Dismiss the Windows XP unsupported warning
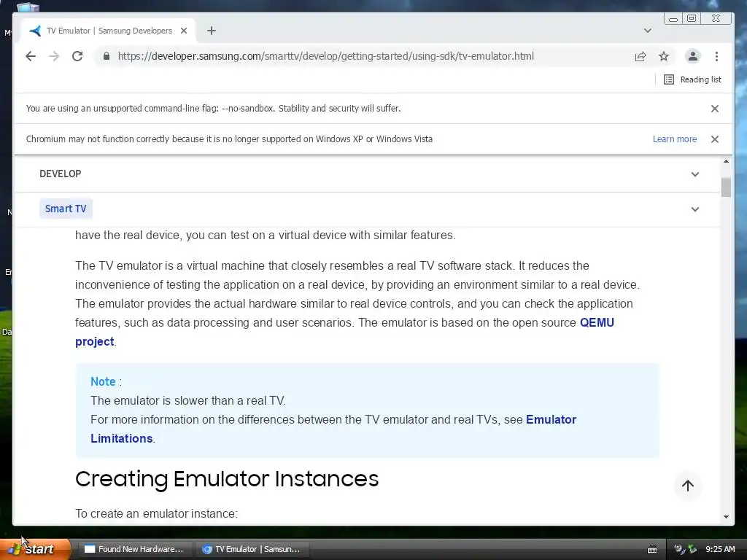The width and height of the screenshot is (747, 560). click(x=715, y=139)
